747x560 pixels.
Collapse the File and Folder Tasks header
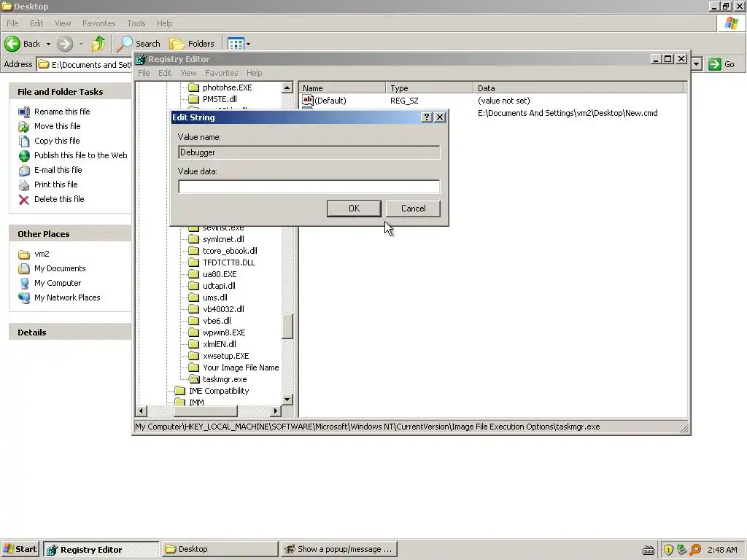click(70, 91)
